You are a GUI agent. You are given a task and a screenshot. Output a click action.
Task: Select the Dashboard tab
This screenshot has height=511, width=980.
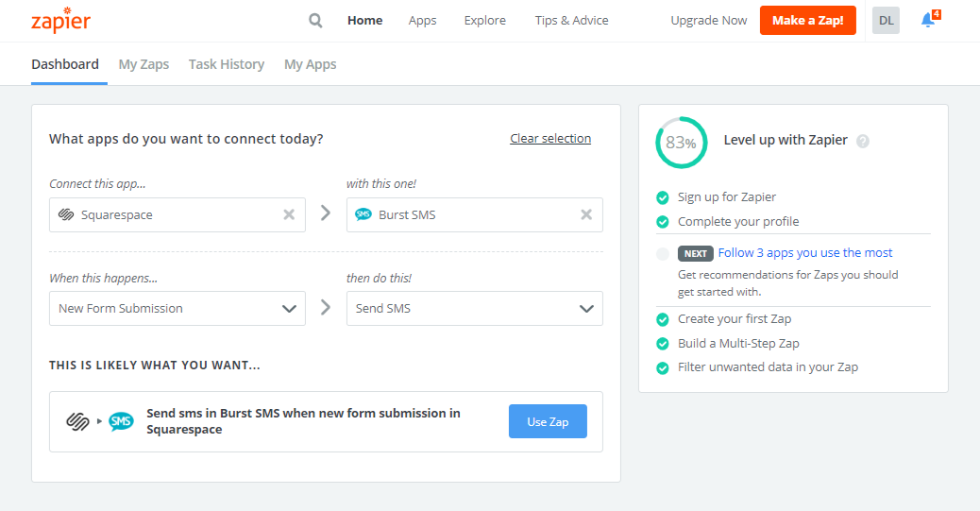65,64
